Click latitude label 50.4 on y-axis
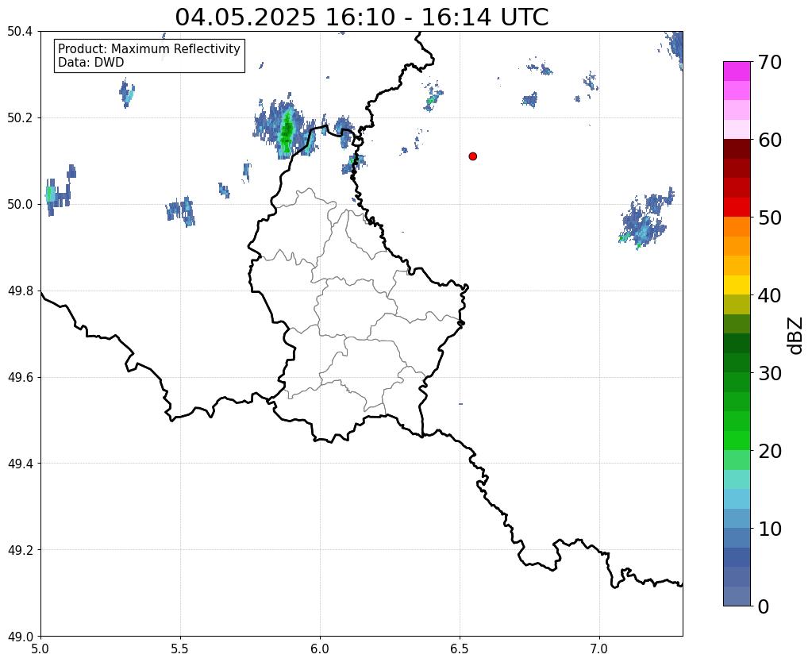Image resolution: width=812 pixels, height=662 pixels. point(20,32)
